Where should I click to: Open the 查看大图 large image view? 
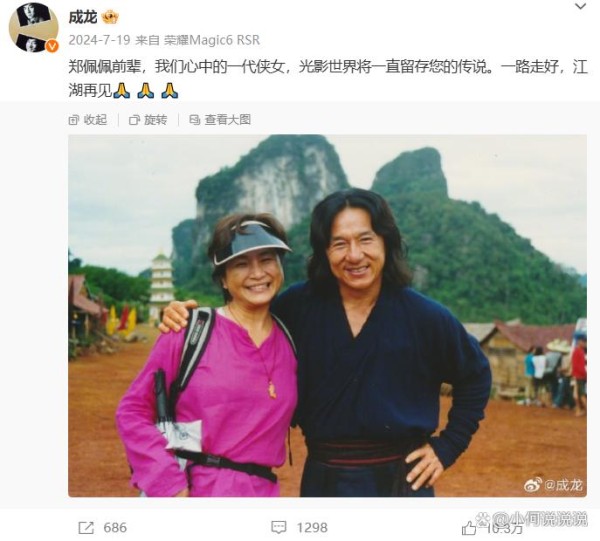[x=228, y=120]
